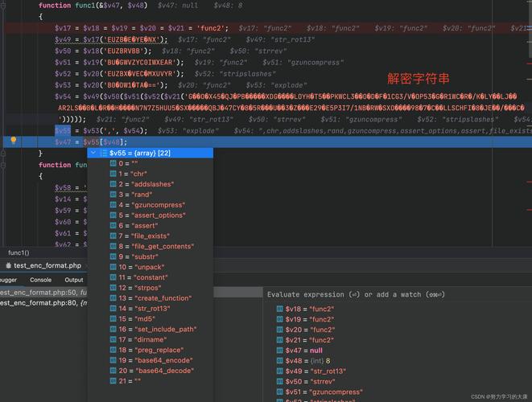
Task: Collapse the $v55 array node chevron
Action: pyautogui.click(x=93, y=153)
